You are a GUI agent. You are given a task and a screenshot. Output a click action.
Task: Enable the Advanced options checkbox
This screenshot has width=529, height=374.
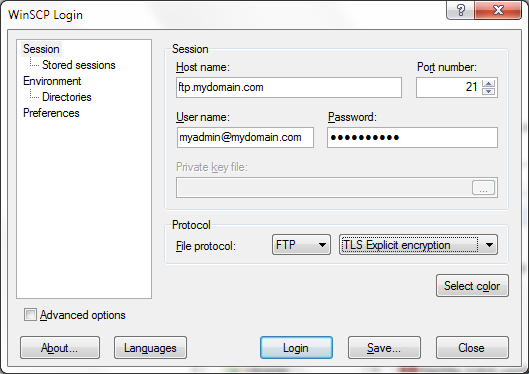point(30,315)
